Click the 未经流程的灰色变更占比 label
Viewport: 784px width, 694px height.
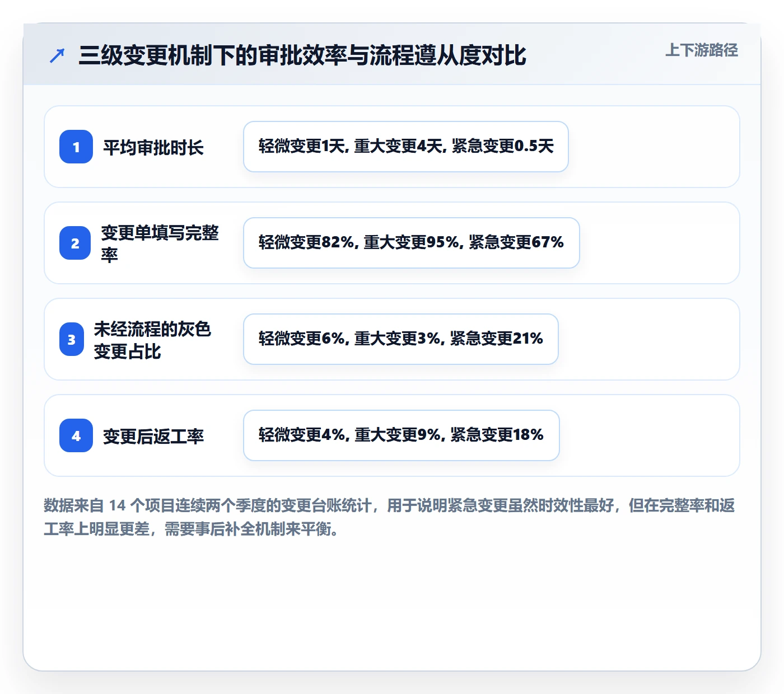tap(152, 340)
